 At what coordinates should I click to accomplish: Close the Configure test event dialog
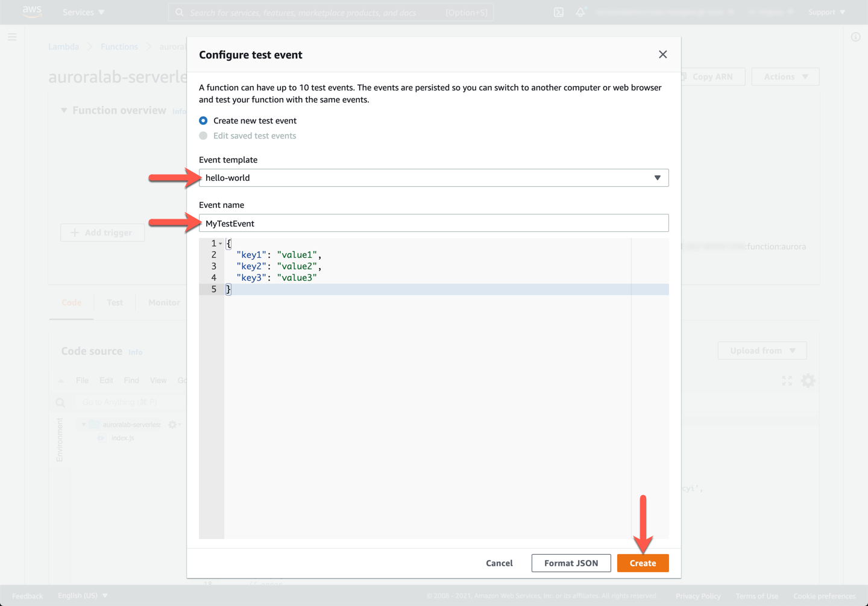click(x=662, y=55)
